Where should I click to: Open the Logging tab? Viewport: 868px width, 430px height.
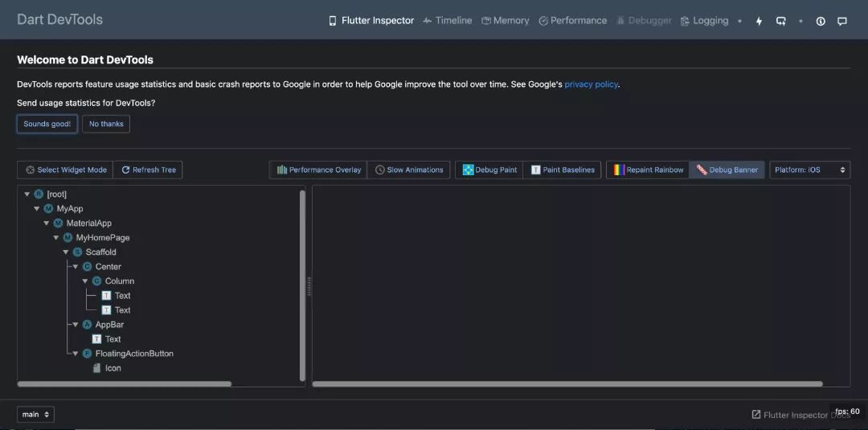coord(704,20)
